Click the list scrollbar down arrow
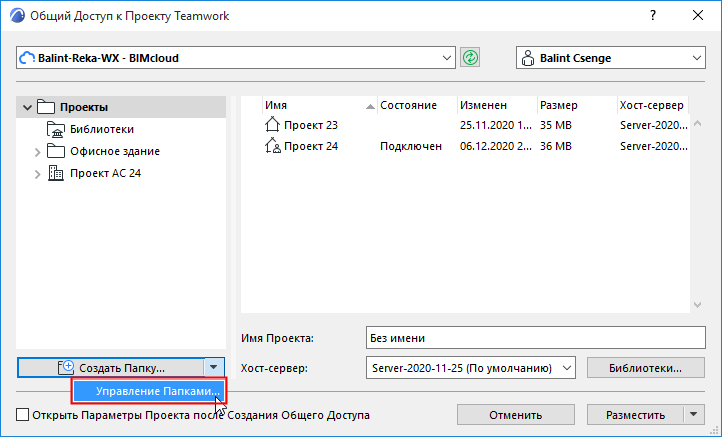Viewport: 722px width, 437px height. tap(697, 305)
